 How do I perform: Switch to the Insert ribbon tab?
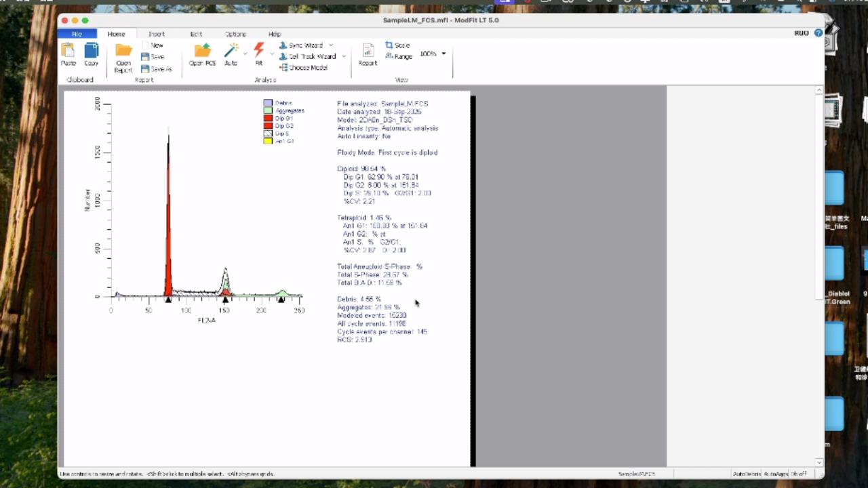coord(157,34)
